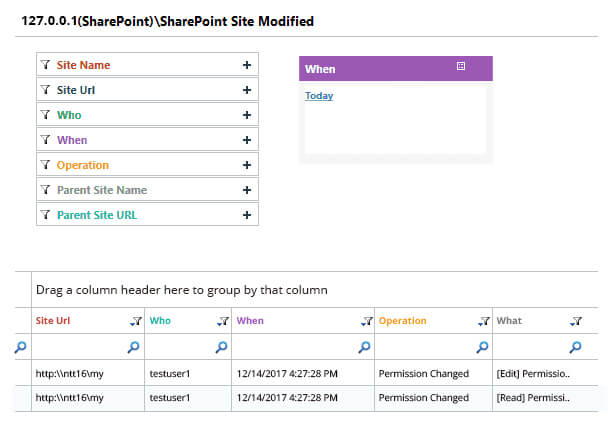Open filter dropdown on What column header
This screenshot has height=430, width=612.
pos(576,321)
